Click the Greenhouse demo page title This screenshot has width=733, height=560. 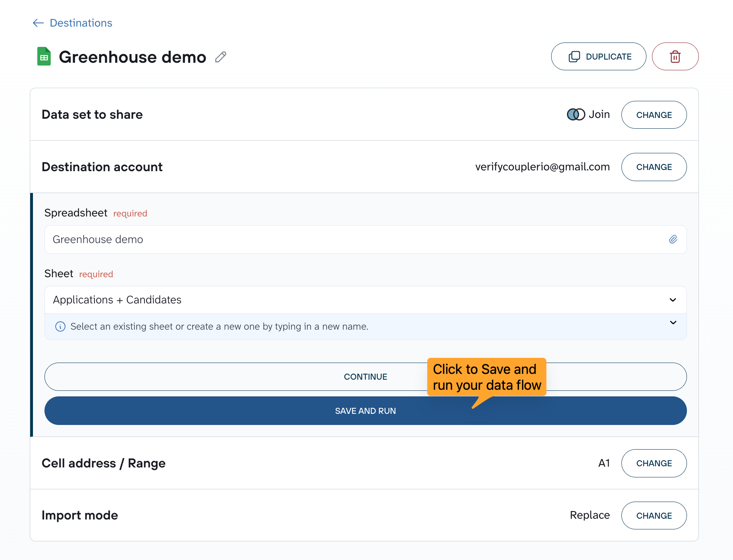click(133, 57)
